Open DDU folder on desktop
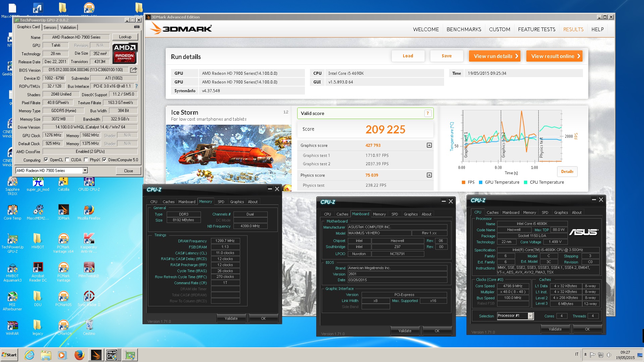The image size is (644, 362). (x=38, y=299)
